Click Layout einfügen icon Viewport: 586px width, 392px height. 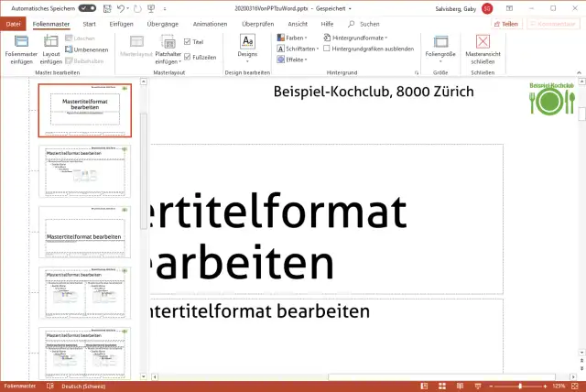pos(51,42)
